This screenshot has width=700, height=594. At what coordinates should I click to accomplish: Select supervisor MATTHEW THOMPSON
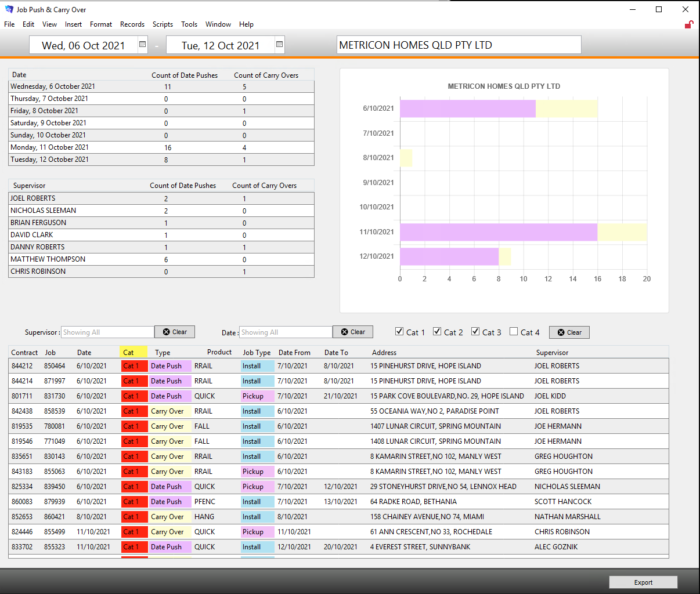[x=161, y=259]
